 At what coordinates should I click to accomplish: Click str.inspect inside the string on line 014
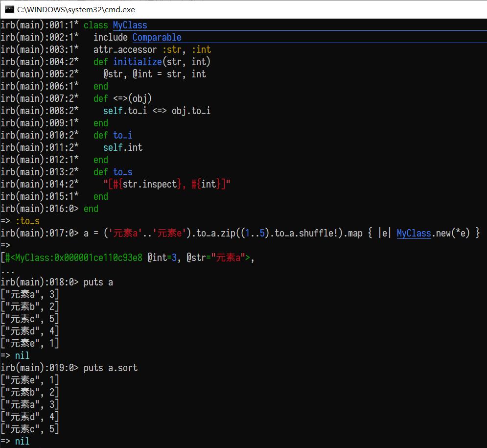click(x=150, y=184)
